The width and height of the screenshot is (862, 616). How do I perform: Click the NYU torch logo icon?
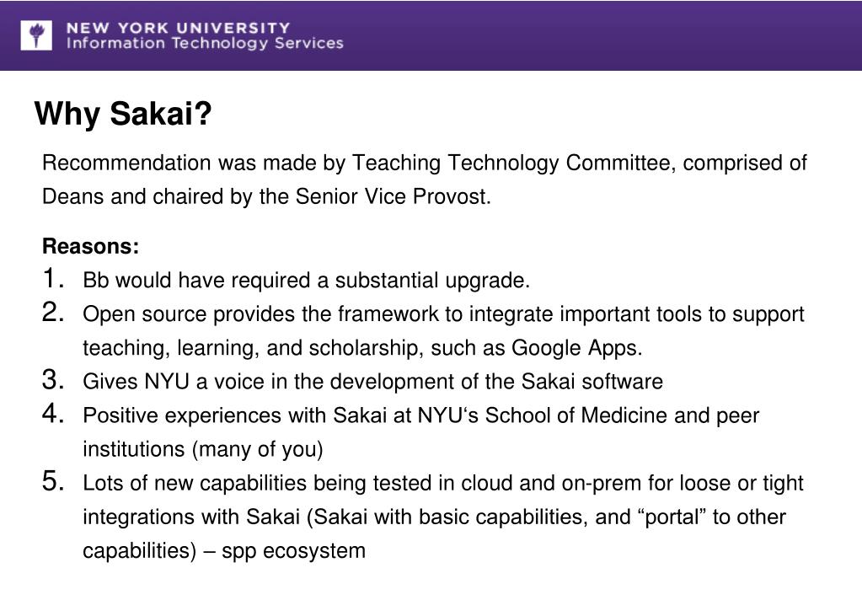36,35
